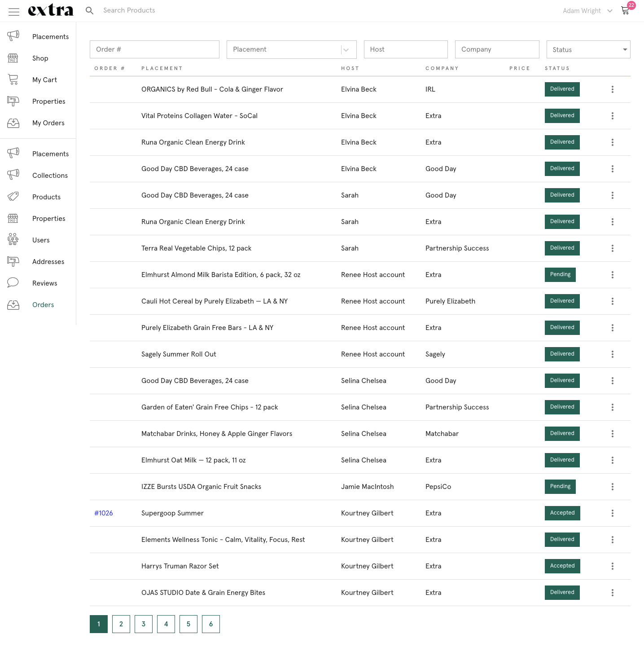
Task: Go to page 5 of orders
Action: [x=188, y=624]
